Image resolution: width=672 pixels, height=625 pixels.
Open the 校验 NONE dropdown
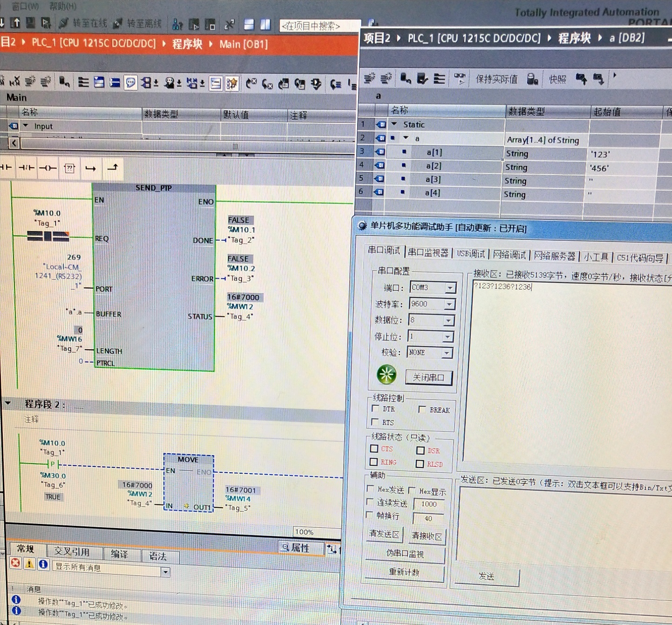[x=446, y=353]
